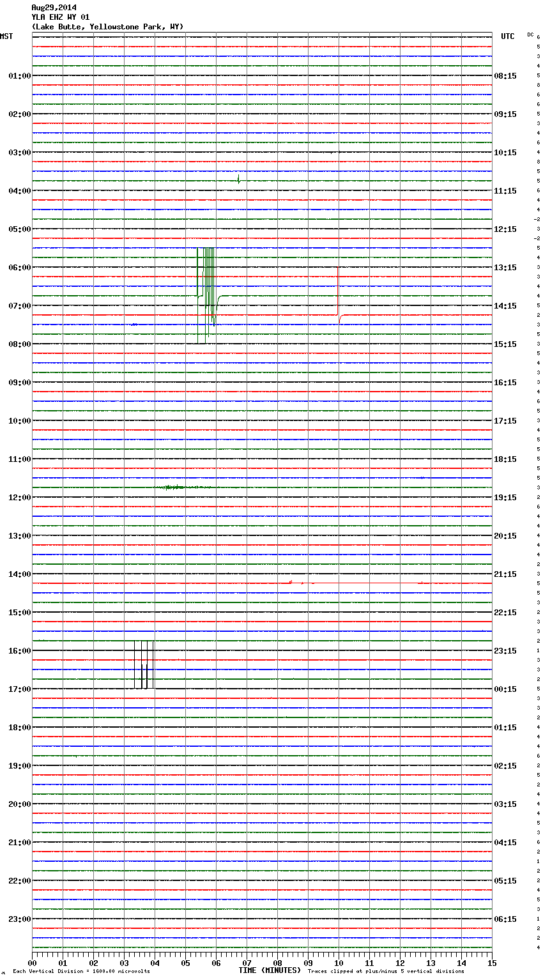Screen dimensions: 543x980
Task: Select the 10:00 MST hour label
Action: click(20, 421)
